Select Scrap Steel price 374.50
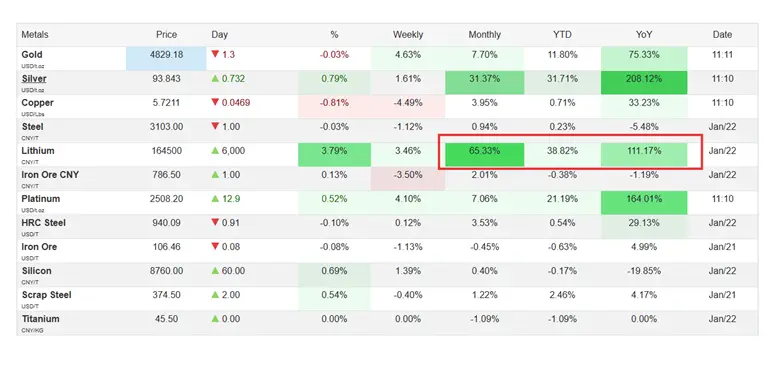 [x=166, y=295]
